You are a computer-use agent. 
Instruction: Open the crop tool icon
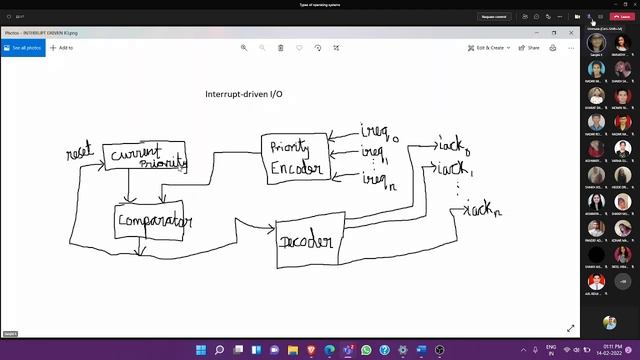(x=336, y=48)
